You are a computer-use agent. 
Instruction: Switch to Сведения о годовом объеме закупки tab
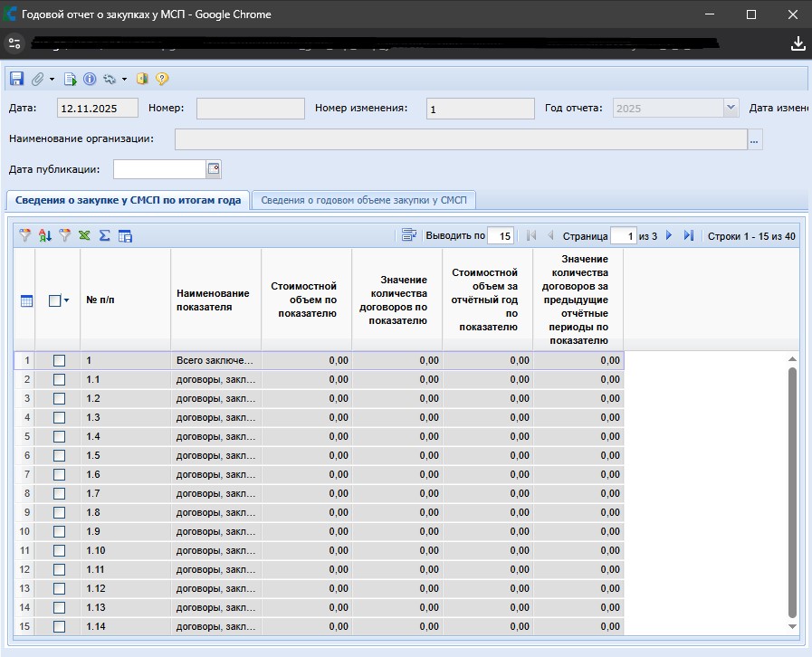click(x=363, y=200)
